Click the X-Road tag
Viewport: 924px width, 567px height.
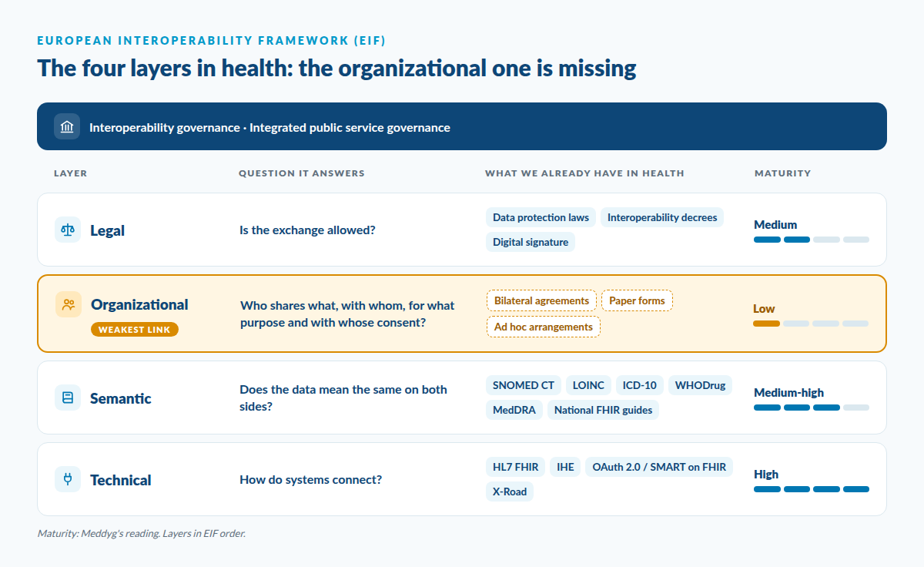(509, 492)
